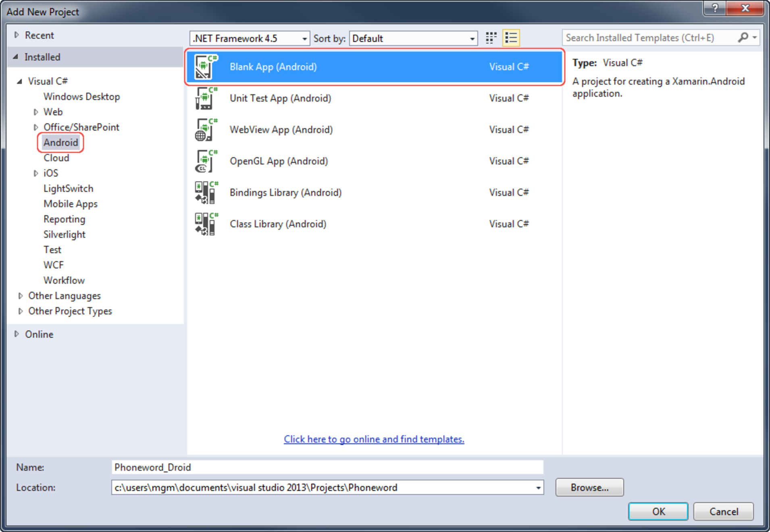770x532 pixels.
Task: Switch to small icons grid view
Action: [491, 38]
